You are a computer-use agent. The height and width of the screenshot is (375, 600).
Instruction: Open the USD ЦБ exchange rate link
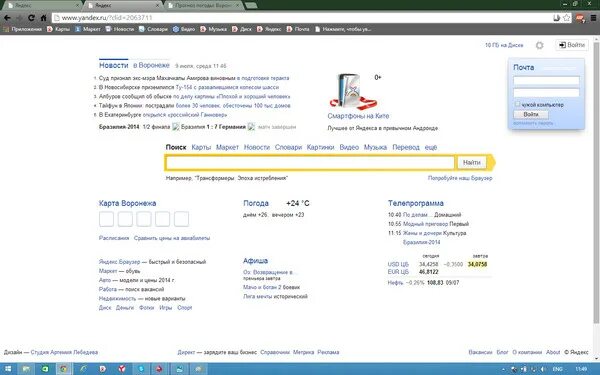pos(398,264)
